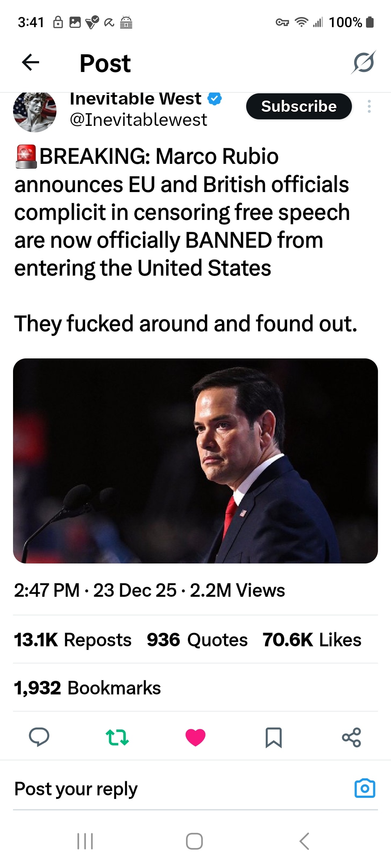
Task: Open @Inevitablewest handle link
Action: (x=138, y=120)
